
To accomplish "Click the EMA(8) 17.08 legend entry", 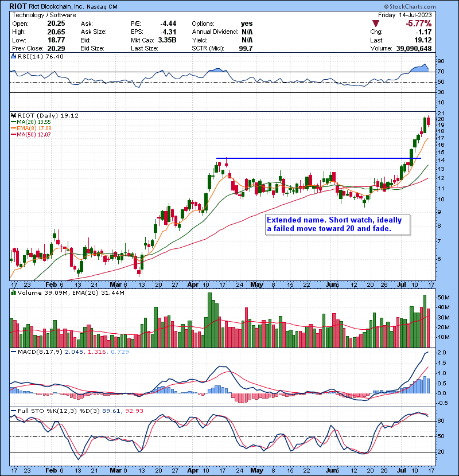I will tap(31, 128).
